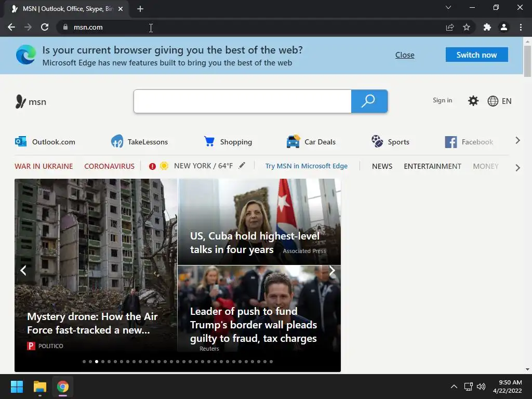Viewport: 532px width, 399px height.
Task: Open the US, Cuba talks story
Action: point(255,243)
